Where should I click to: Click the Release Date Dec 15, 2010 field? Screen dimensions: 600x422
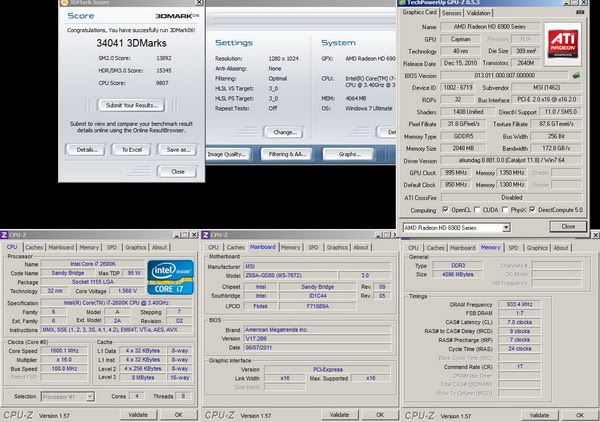tap(460, 63)
